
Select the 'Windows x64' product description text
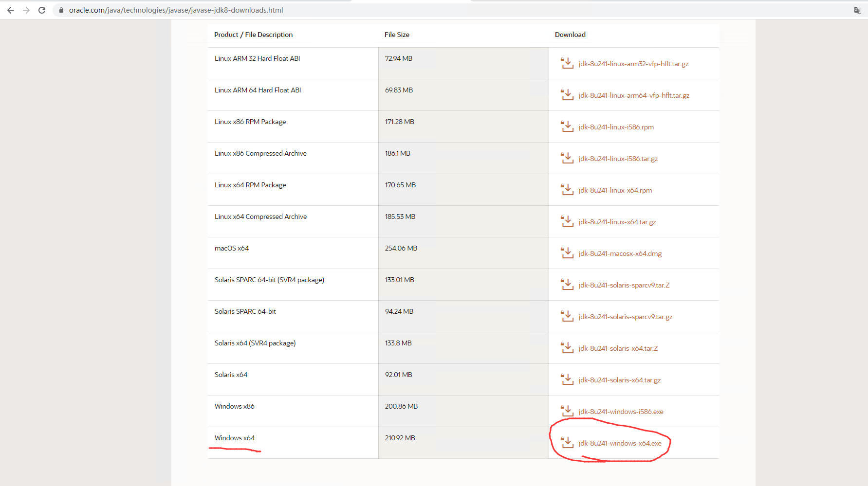pyautogui.click(x=235, y=438)
